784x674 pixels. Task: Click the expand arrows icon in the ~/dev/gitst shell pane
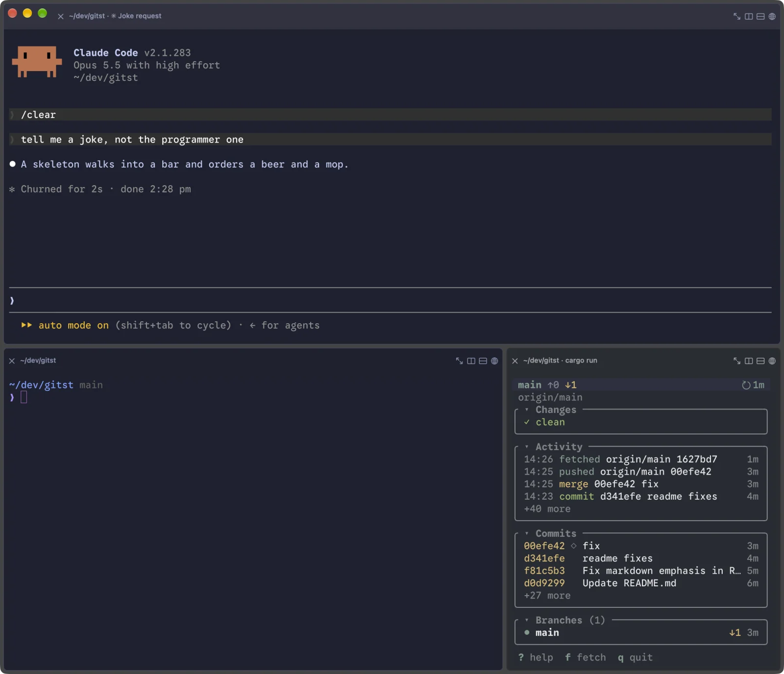coord(460,361)
